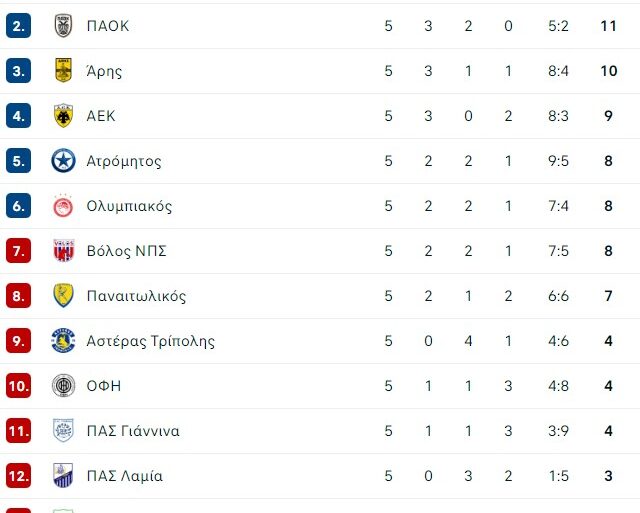Viewport: 640px width, 513px height.
Task: Click the blue position badge number 2
Action: tap(19, 26)
